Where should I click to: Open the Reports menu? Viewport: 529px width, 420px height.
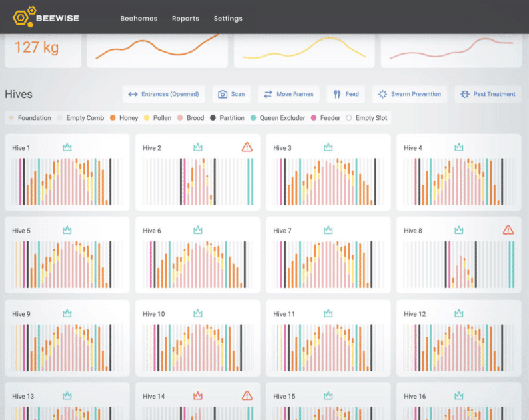coord(185,19)
